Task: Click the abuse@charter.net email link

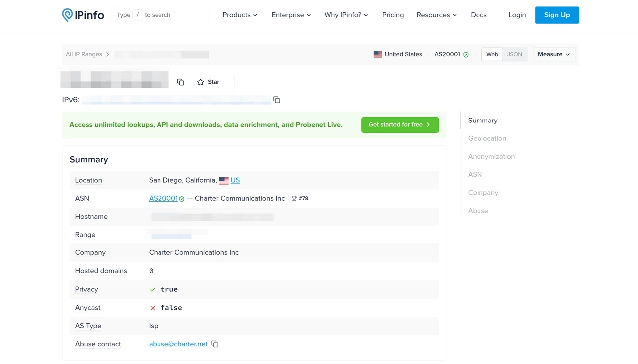Action: pos(178,344)
